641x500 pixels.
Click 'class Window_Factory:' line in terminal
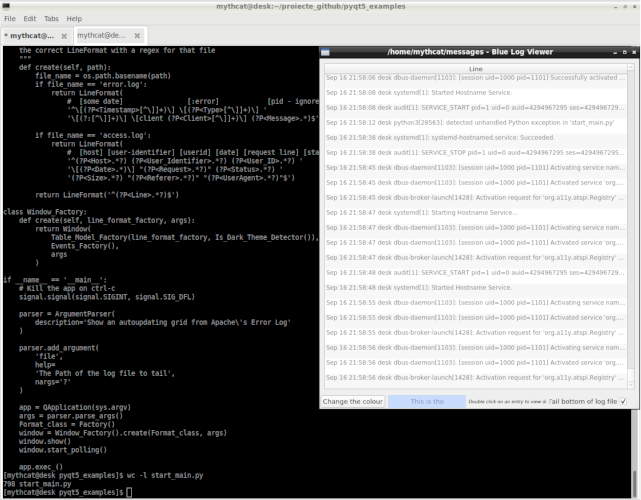[45, 212]
